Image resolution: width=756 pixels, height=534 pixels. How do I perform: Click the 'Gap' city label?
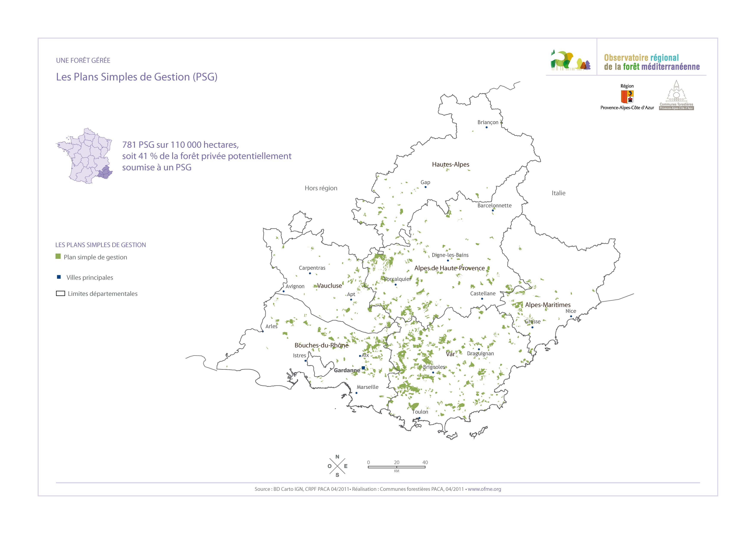pyautogui.click(x=425, y=182)
